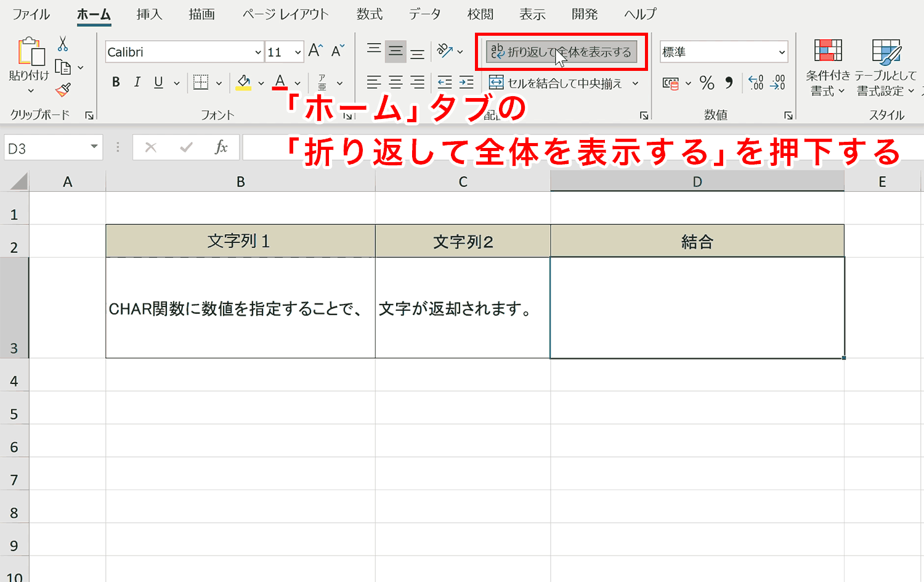Click the formula bar Enter checkmark button
The height and width of the screenshot is (582, 924).
[186, 147]
